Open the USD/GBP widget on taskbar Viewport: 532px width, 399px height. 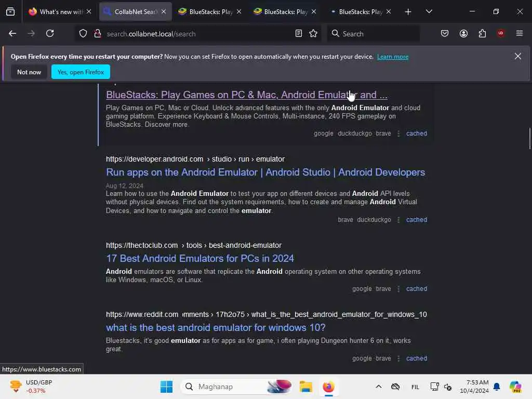[31, 387]
